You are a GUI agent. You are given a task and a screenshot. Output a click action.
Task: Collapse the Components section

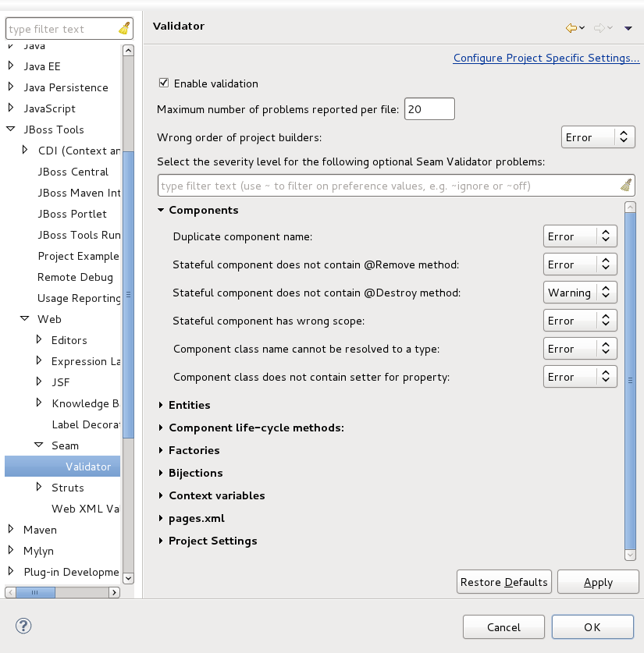161,210
